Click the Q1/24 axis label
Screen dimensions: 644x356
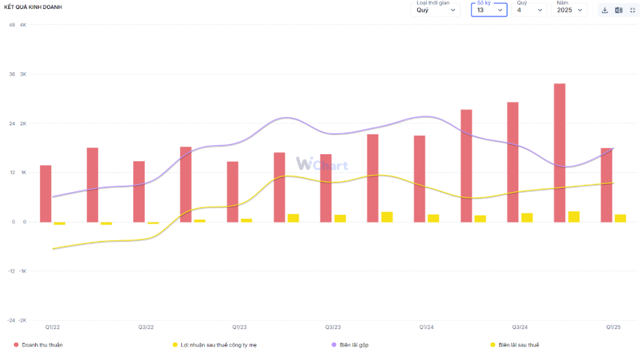click(x=426, y=327)
